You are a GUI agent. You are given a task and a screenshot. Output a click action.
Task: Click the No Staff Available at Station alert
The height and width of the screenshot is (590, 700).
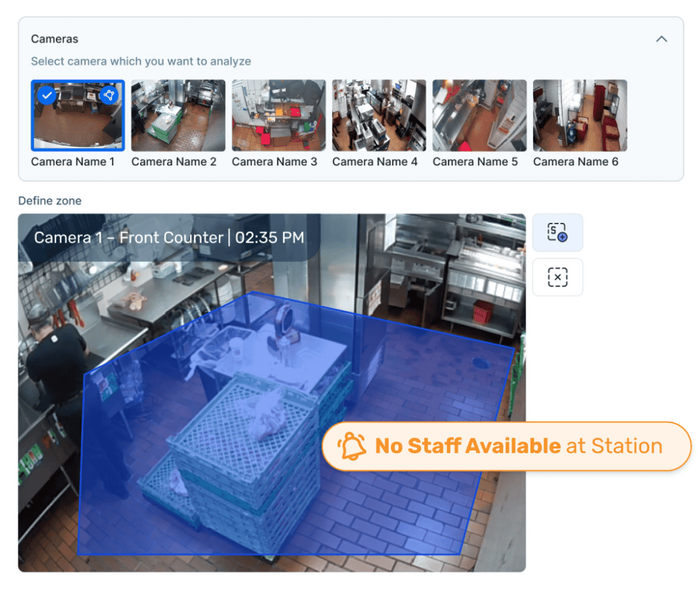507,446
